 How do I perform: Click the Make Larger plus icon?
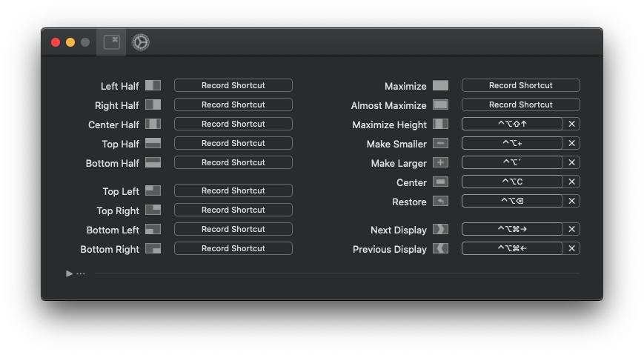pos(441,163)
